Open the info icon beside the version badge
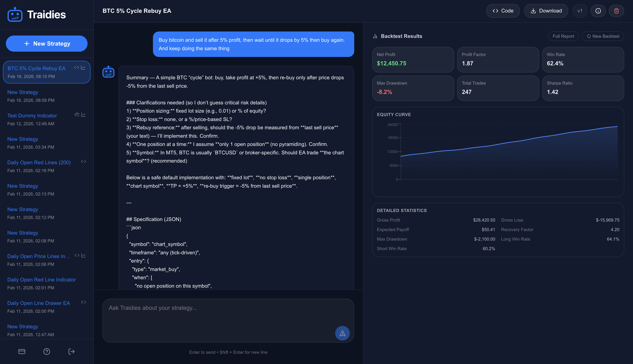The image size is (633, 364). click(598, 11)
